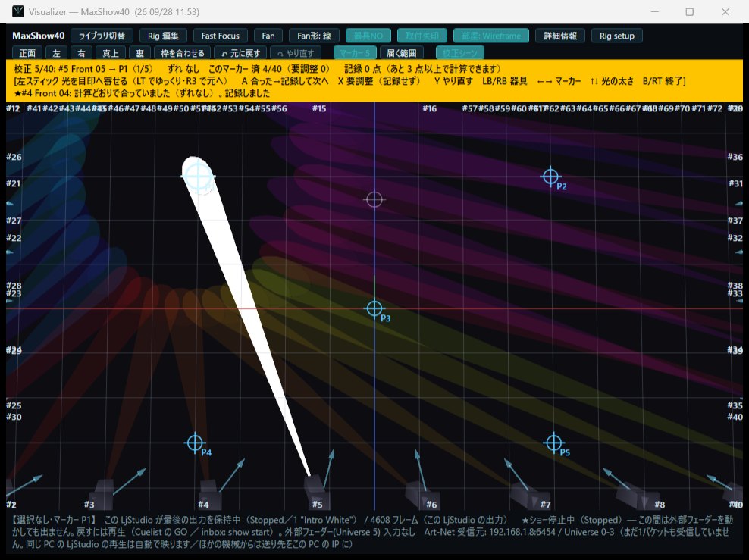The height and width of the screenshot is (560, 749).
Task: Click 枠を合わせる to fit the frame
Action: click(183, 53)
